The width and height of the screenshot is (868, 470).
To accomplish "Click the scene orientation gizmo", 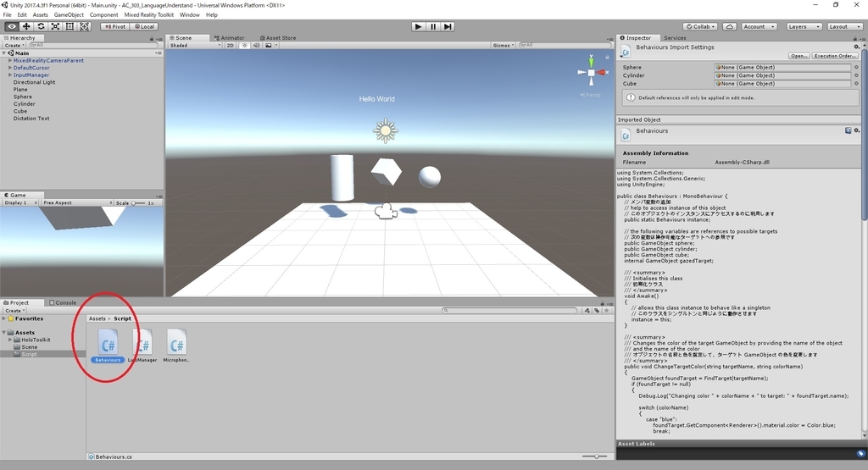I will pyautogui.click(x=591, y=73).
